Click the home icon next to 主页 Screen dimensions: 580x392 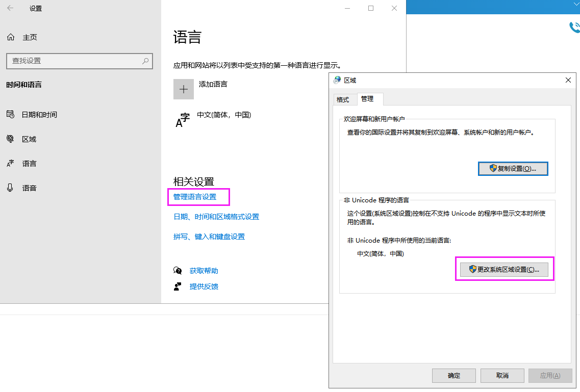click(11, 37)
